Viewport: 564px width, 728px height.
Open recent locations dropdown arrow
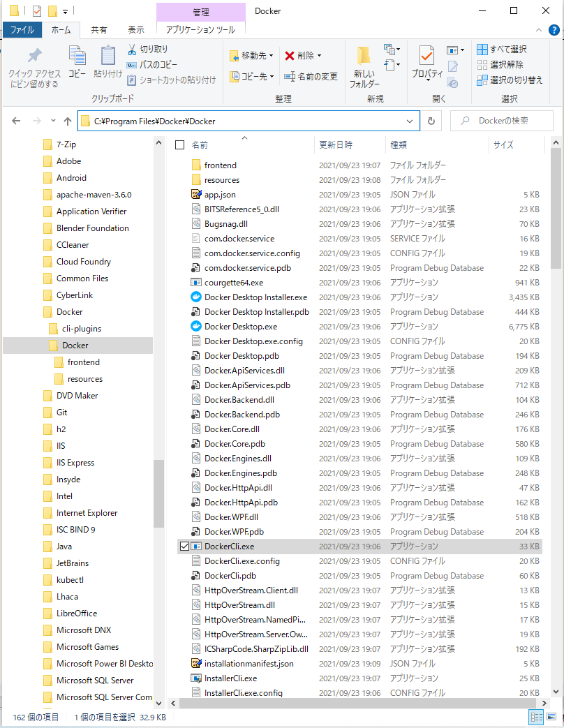pyautogui.click(x=53, y=121)
